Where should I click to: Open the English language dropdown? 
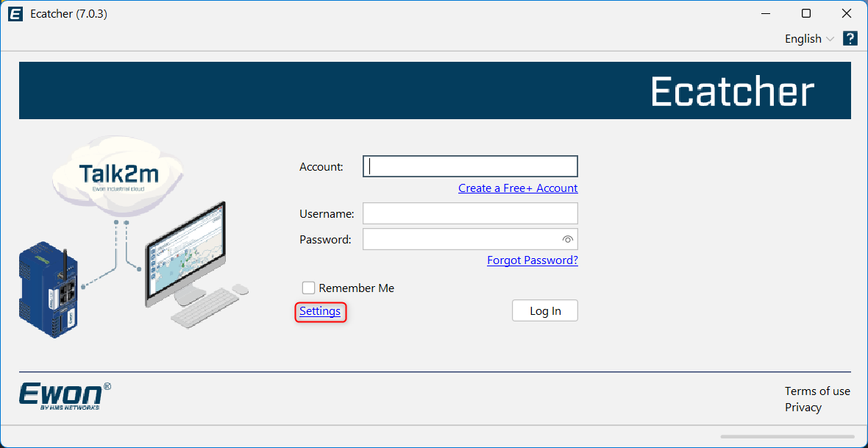[808, 39]
